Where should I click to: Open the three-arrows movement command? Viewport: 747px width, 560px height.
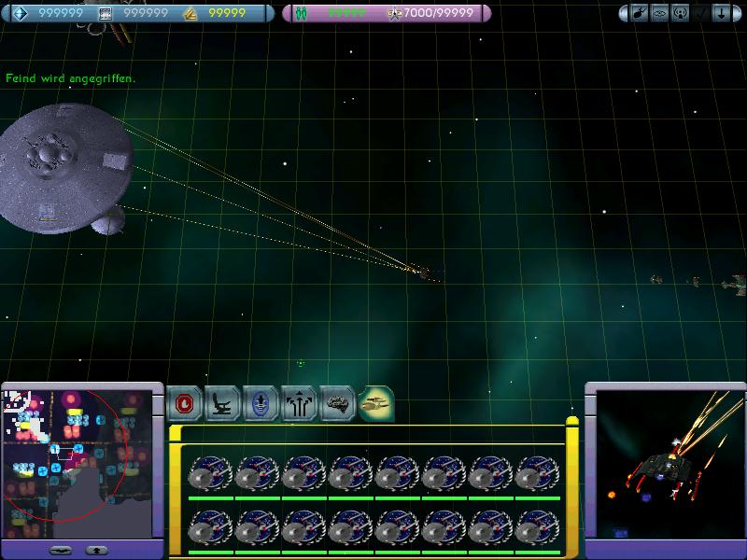(300, 404)
